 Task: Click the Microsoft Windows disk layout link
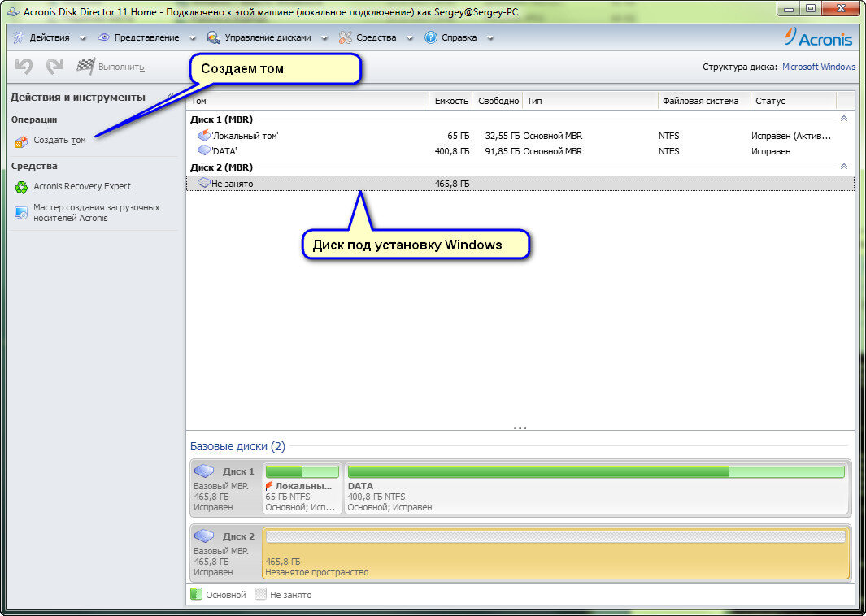point(819,67)
